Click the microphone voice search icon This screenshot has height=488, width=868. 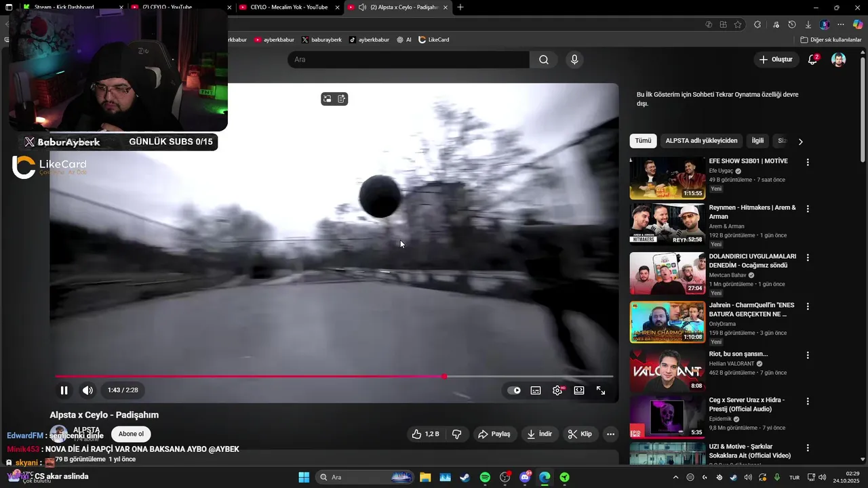coord(574,60)
